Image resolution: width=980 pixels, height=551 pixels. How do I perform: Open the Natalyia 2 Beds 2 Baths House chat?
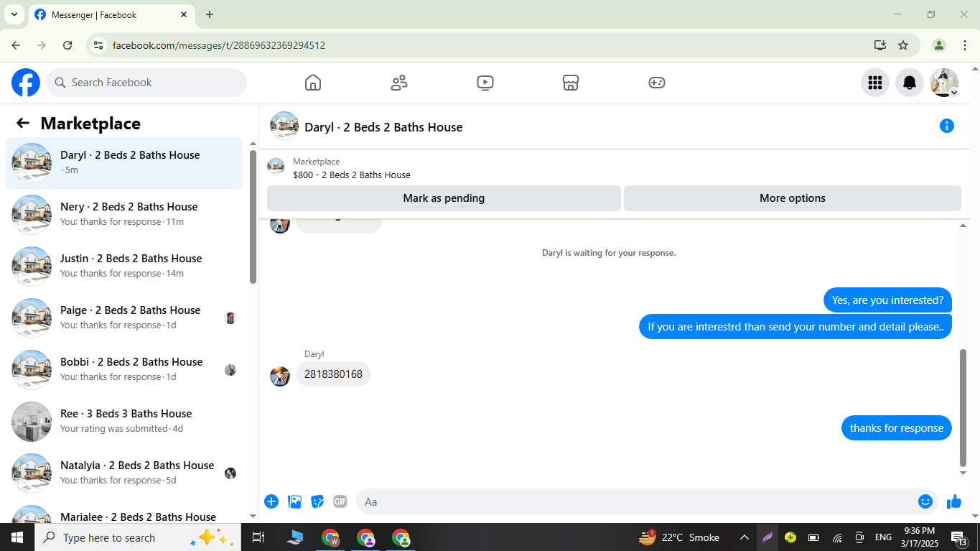124,473
